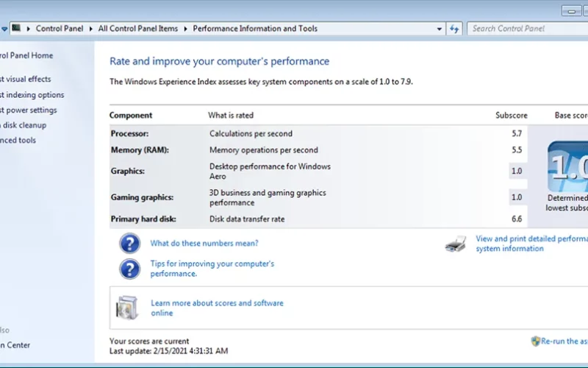Click 'Your scores are current' text

coord(149,341)
